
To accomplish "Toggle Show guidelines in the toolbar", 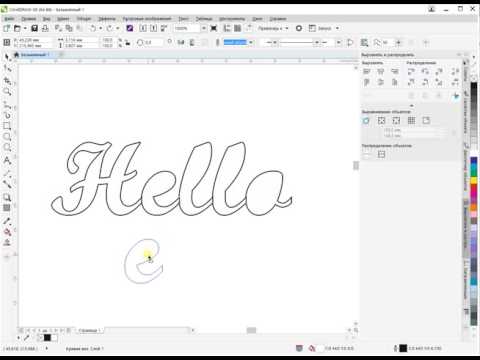I will pyautogui.click(x=249, y=28).
